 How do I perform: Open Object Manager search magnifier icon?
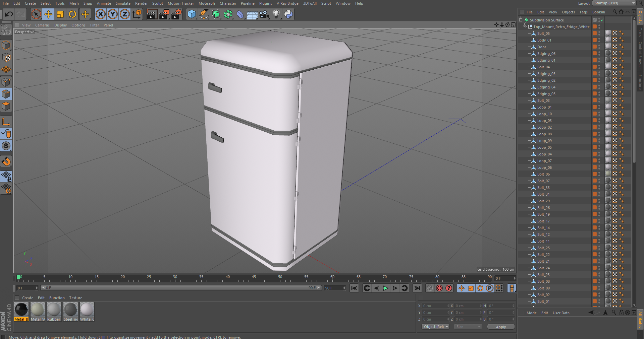614,12
